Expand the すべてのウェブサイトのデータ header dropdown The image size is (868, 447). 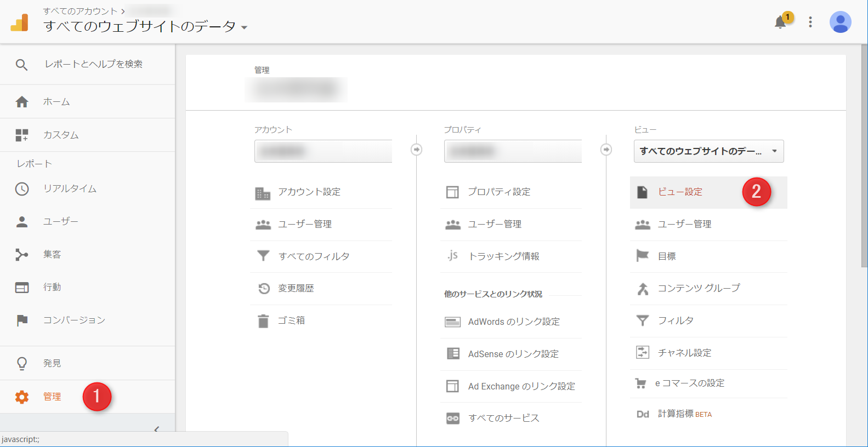click(x=245, y=27)
